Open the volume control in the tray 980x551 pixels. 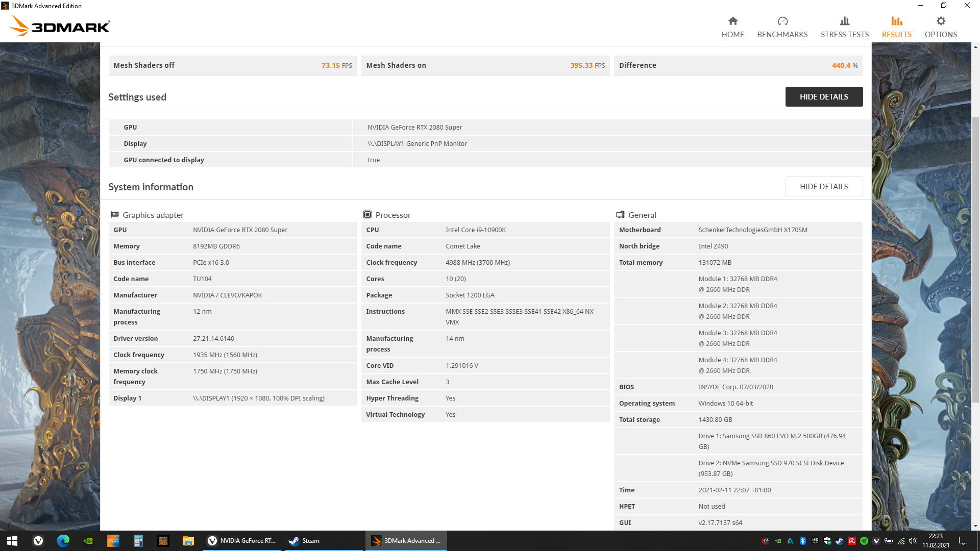point(913,541)
